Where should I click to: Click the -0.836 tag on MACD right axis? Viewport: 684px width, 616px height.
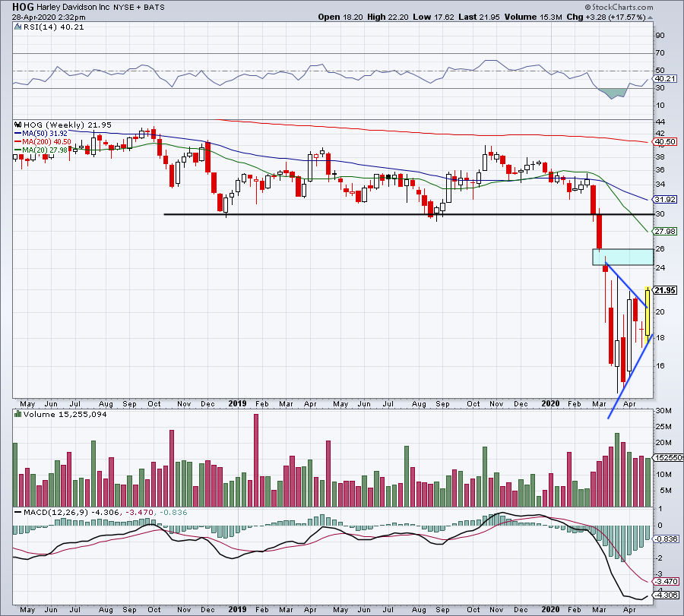(665, 539)
